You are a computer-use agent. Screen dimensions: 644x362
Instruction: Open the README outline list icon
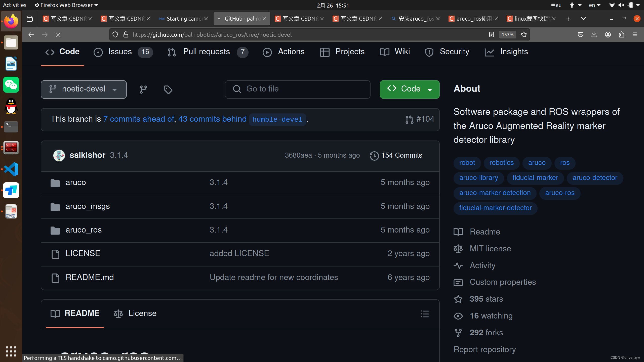[424, 313]
